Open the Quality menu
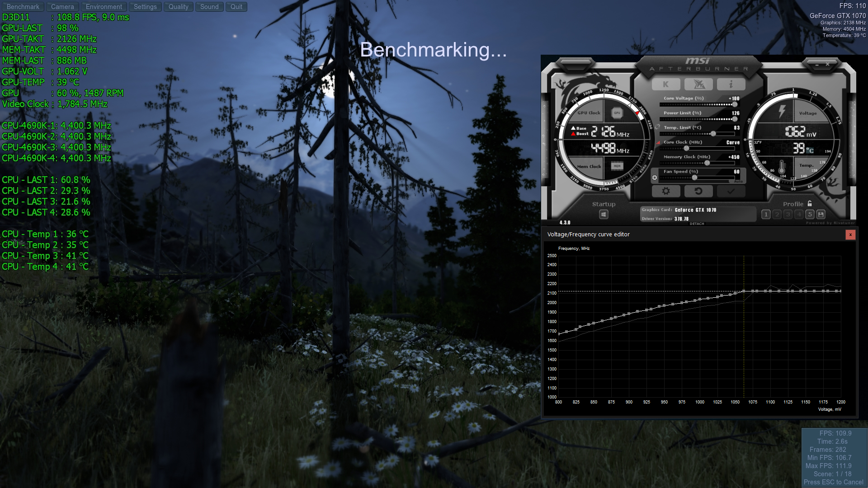 coord(178,7)
